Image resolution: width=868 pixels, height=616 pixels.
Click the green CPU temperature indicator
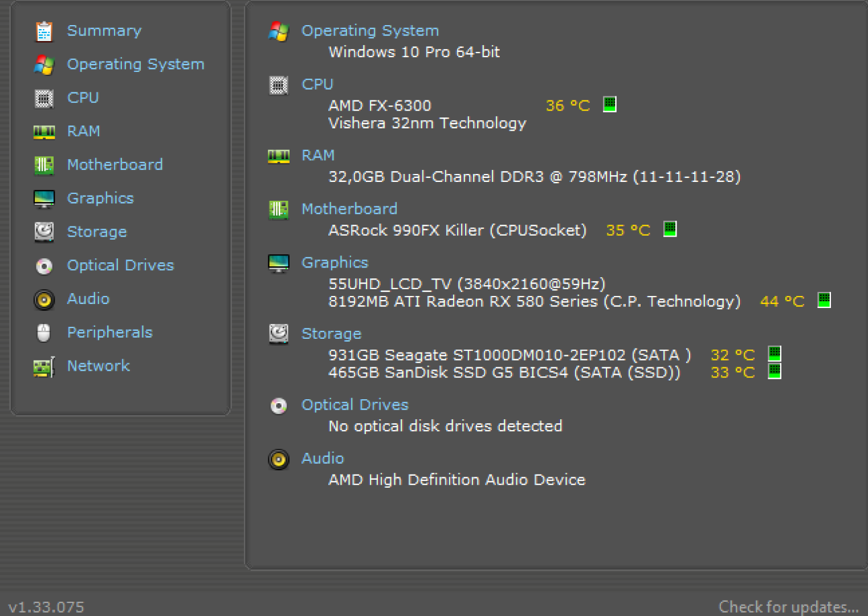click(610, 104)
